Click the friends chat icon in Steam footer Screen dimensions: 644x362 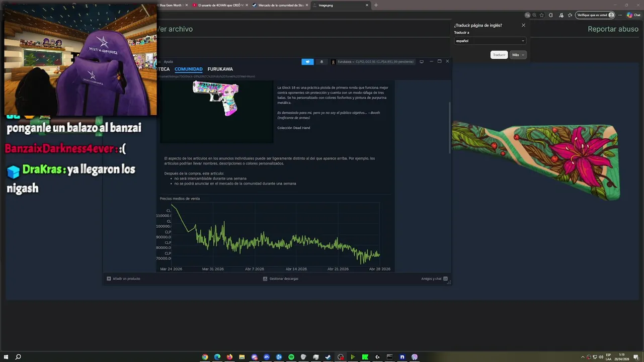pos(446,279)
